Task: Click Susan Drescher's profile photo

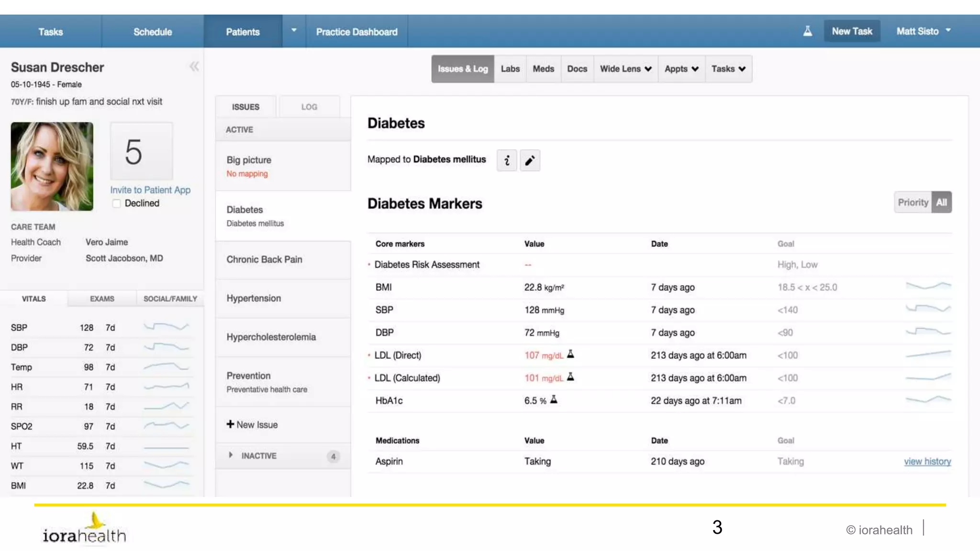Action: tap(52, 166)
